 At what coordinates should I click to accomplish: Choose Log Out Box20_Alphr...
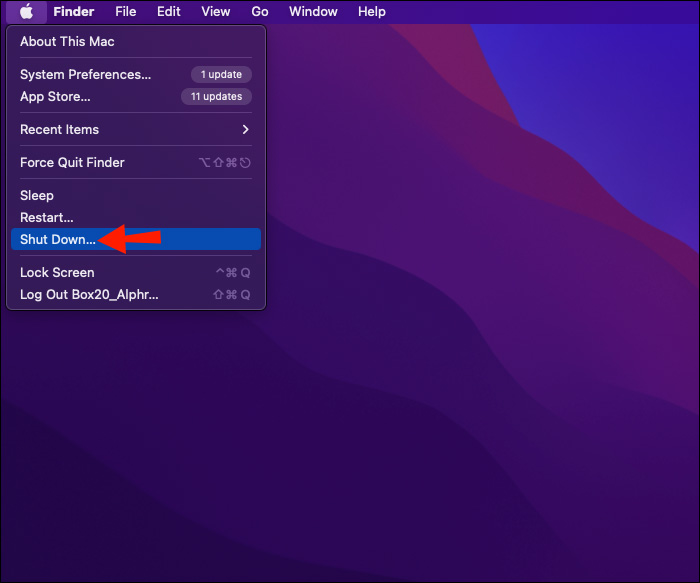tap(136, 295)
